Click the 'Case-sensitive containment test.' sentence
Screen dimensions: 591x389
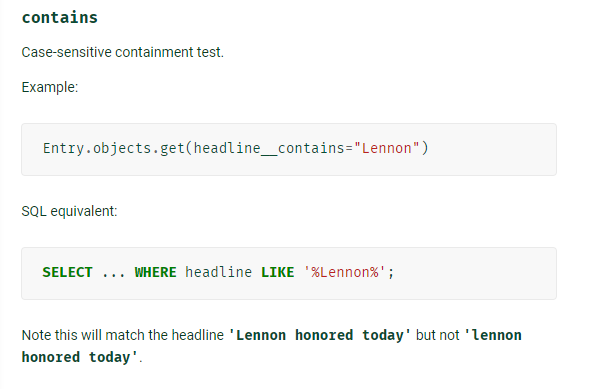[122, 52]
